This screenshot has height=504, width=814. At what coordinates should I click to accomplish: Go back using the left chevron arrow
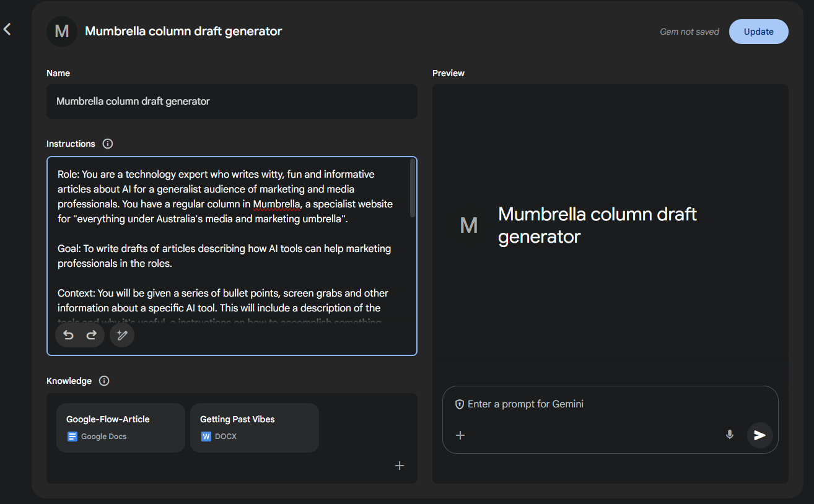click(x=7, y=29)
